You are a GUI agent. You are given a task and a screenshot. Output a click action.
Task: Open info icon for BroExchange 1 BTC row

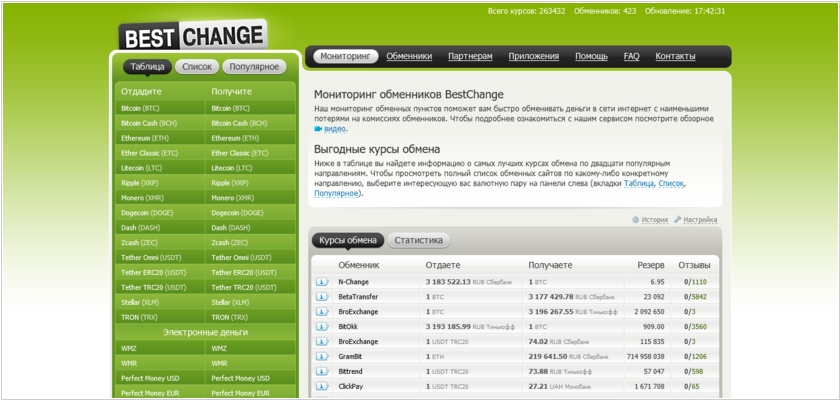coord(321,312)
